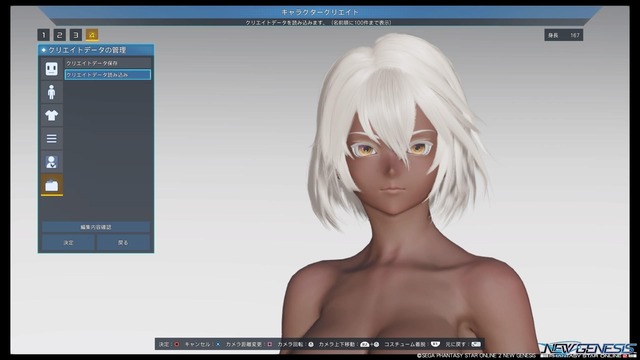Switch to page tab 2
Viewport: 640px width, 360px height.
click(x=60, y=35)
